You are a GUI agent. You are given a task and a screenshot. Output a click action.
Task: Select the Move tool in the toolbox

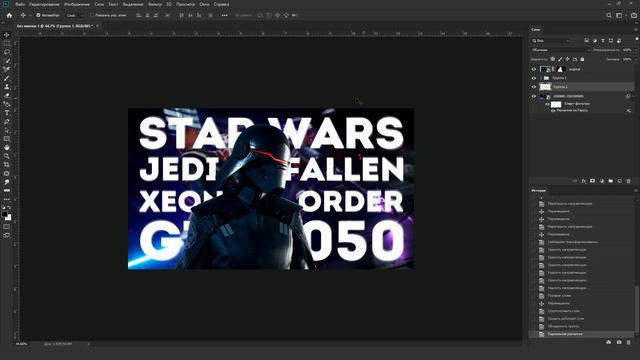[7, 35]
